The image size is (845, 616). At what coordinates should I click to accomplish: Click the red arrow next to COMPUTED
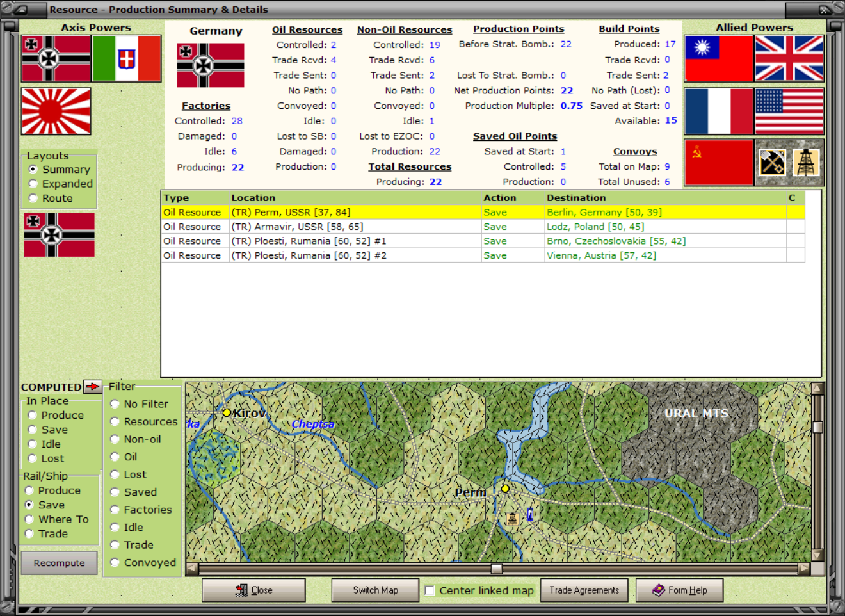click(93, 386)
